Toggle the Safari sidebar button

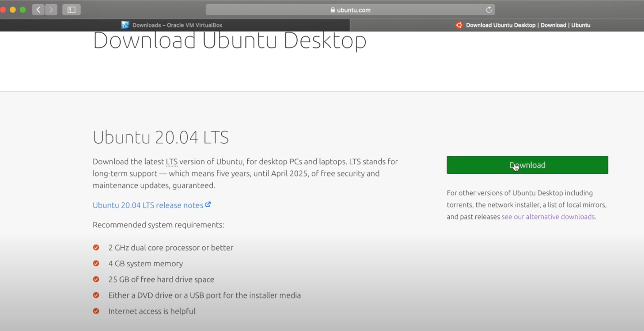(x=72, y=9)
